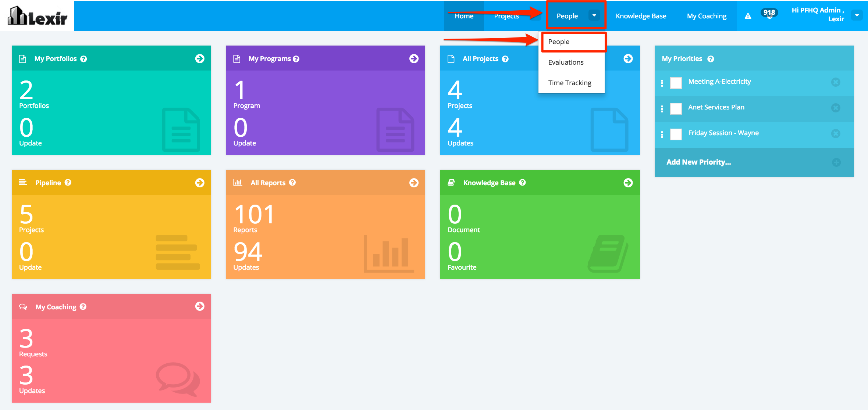Click the warning alert triangle icon
868x410 pixels.
point(748,16)
